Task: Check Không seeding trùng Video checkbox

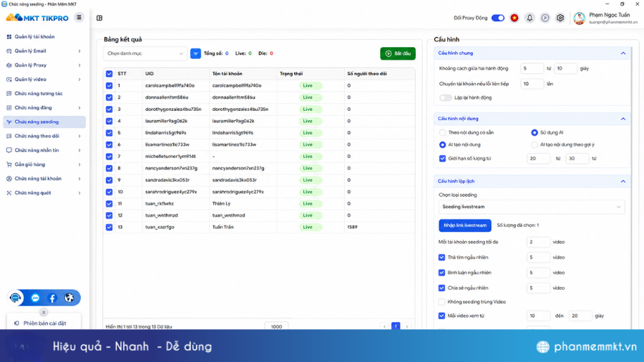Action: point(441,302)
